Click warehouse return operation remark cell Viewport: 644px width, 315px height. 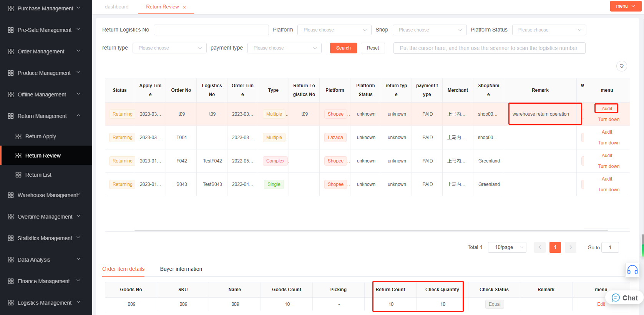pos(540,114)
